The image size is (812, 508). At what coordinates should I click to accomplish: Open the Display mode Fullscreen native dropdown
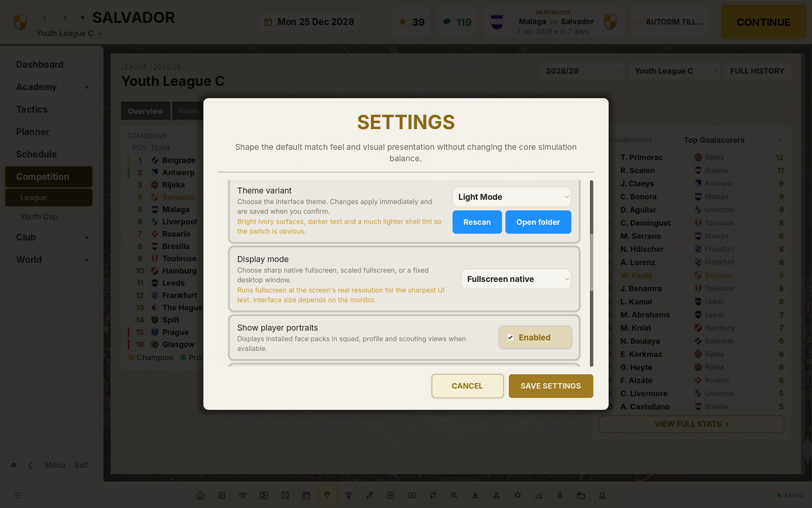(x=516, y=279)
